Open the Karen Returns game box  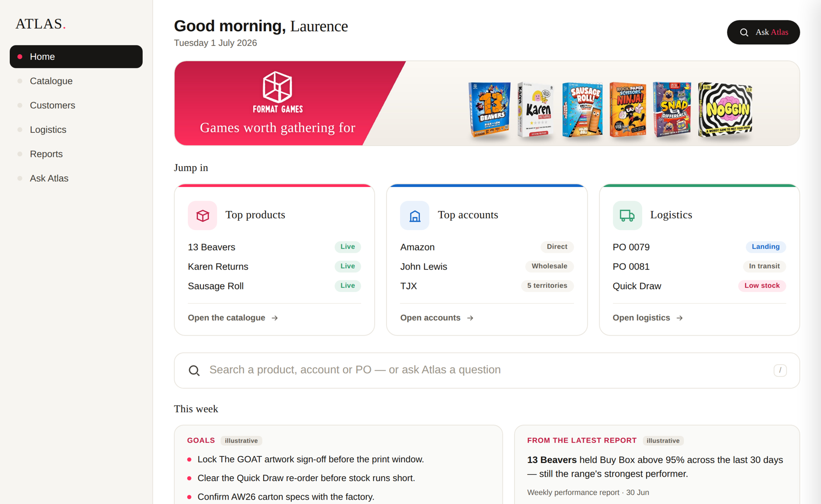click(x=535, y=109)
